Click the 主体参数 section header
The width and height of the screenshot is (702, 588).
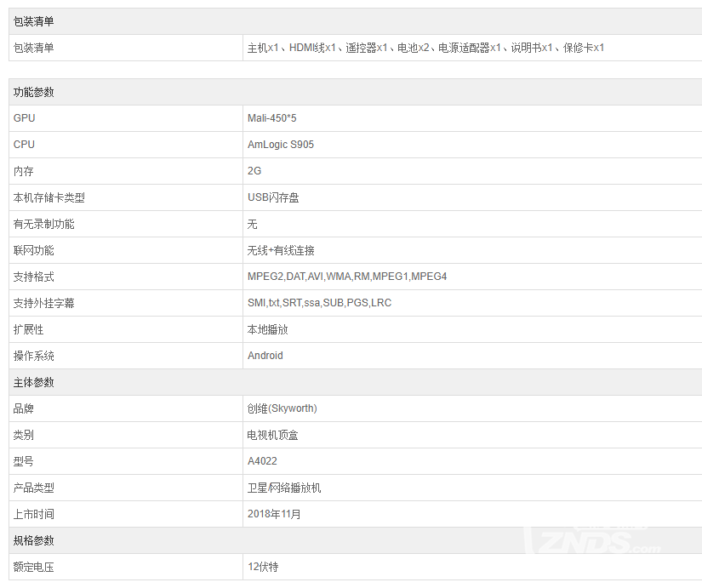pyautogui.click(x=33, y=382)
